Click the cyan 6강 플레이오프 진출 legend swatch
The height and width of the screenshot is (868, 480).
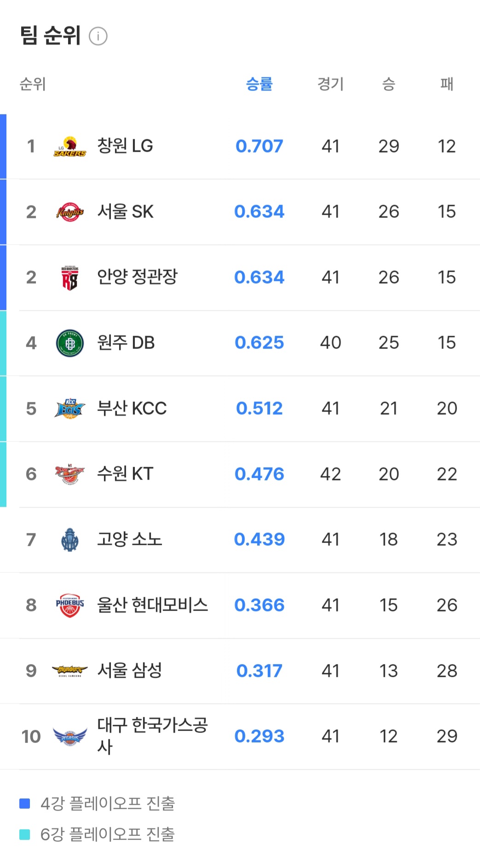coord(25,834)
